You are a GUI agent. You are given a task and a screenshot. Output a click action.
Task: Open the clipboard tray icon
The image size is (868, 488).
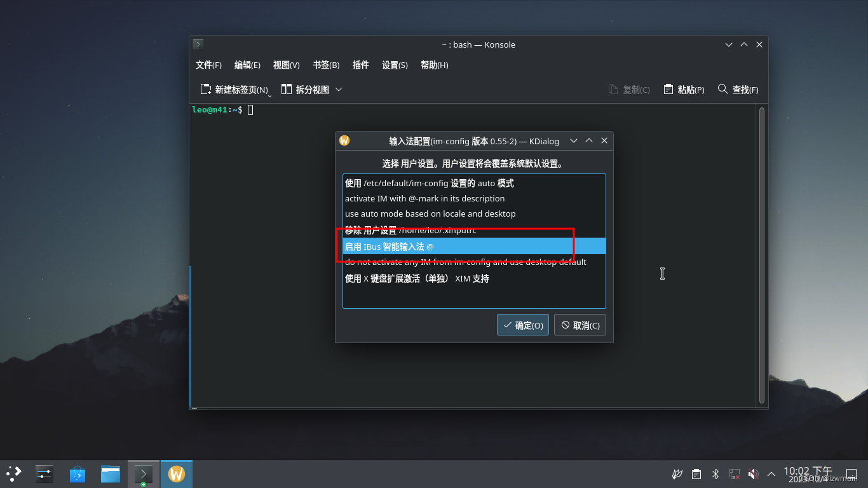[x=696, y=474]
